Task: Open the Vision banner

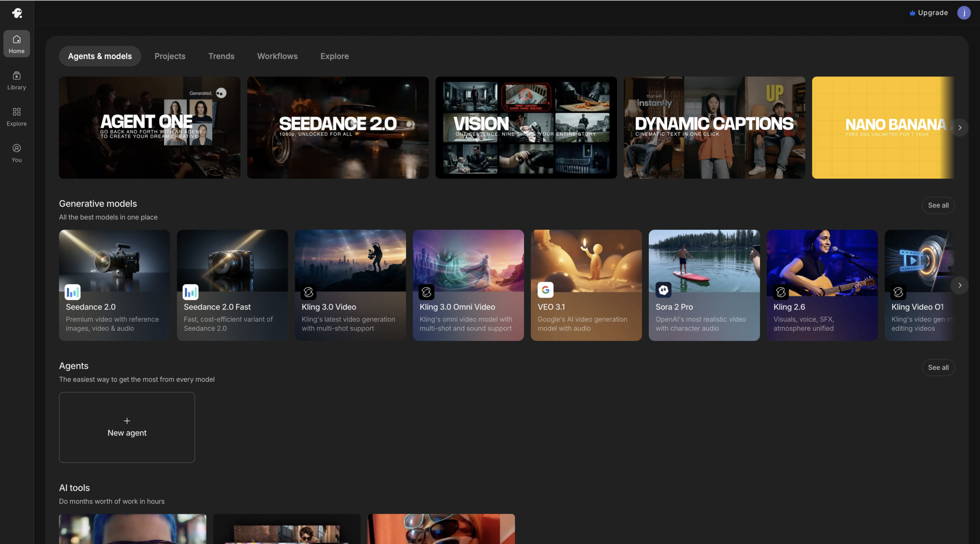Action: tap(526, 127)
